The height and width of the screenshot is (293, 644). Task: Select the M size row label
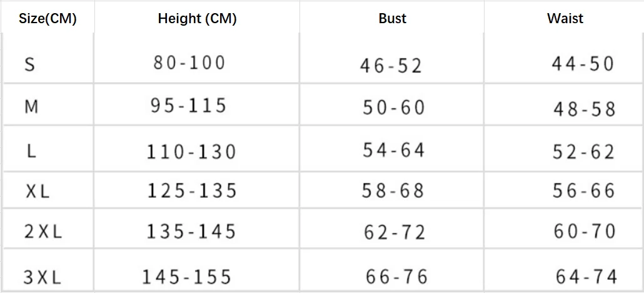point(31,107)
